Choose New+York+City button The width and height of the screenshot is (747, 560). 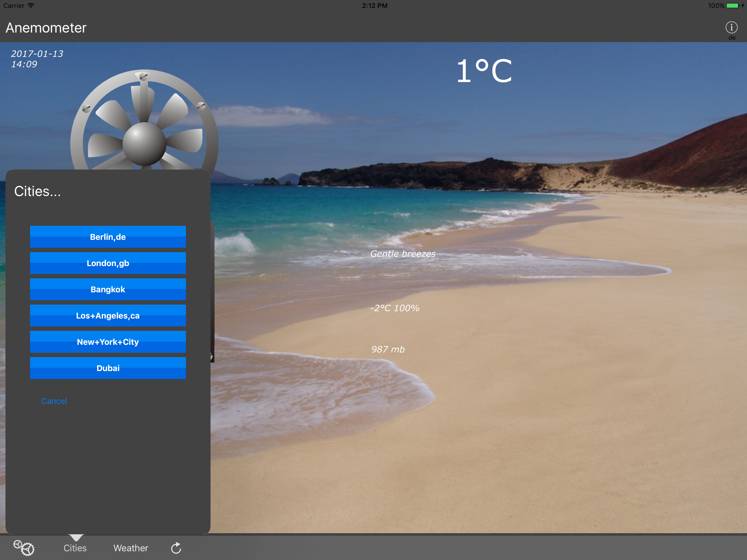tap(108, 342)
